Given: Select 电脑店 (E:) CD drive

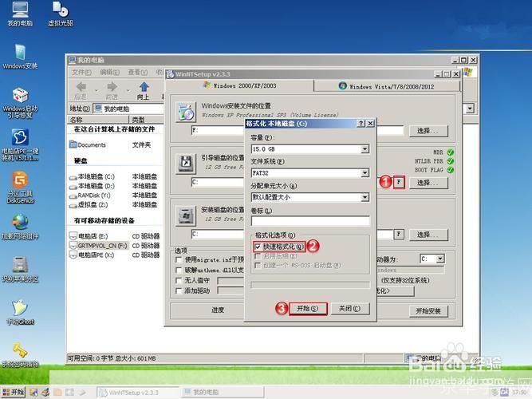Looking at the screenshot, I should (89, 236).
